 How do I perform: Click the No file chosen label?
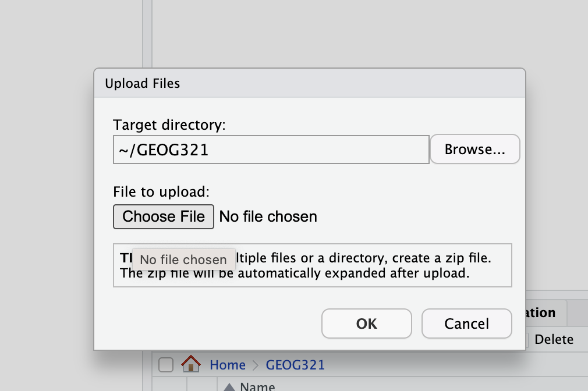pyautogui.click(x=267, y=216)
